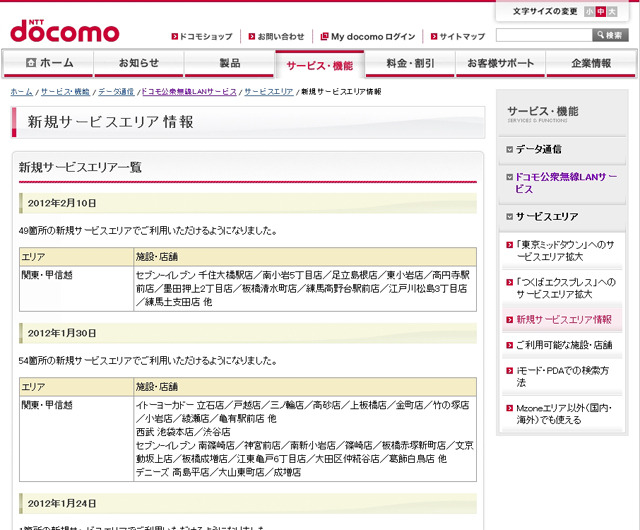This screenshot has width=640, height=530.
Task: Click the home icon in the ホーム tab
Action: click(31, 62)
